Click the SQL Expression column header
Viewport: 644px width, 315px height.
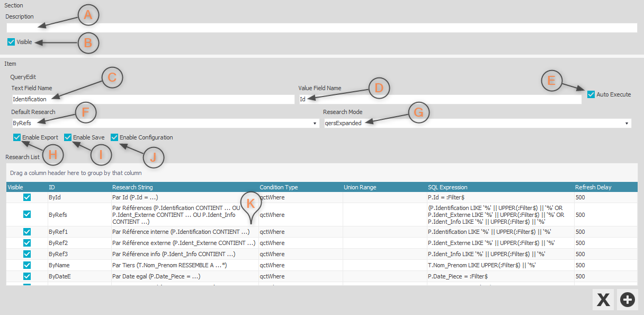448,187
